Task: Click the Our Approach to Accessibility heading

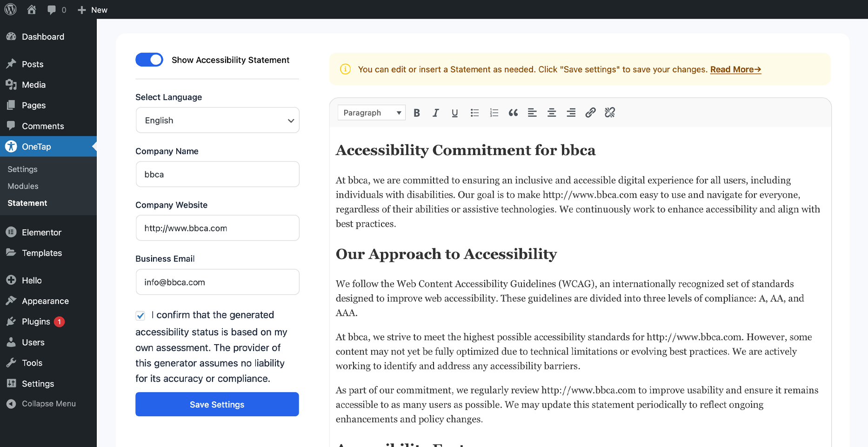Action: pos(447,254)
